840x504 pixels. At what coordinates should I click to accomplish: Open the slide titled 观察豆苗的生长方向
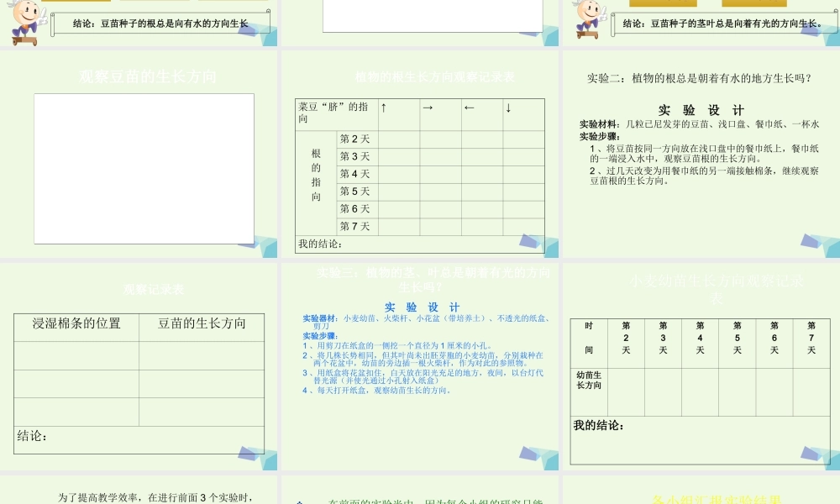(x=139, y=154)
